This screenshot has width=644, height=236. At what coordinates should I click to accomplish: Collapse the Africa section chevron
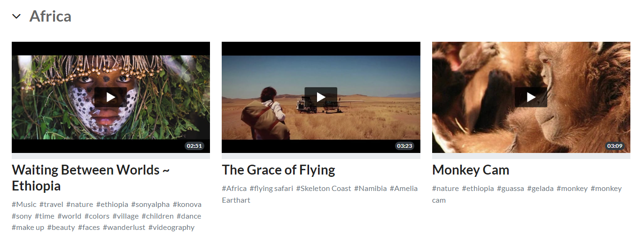[16, 16]
